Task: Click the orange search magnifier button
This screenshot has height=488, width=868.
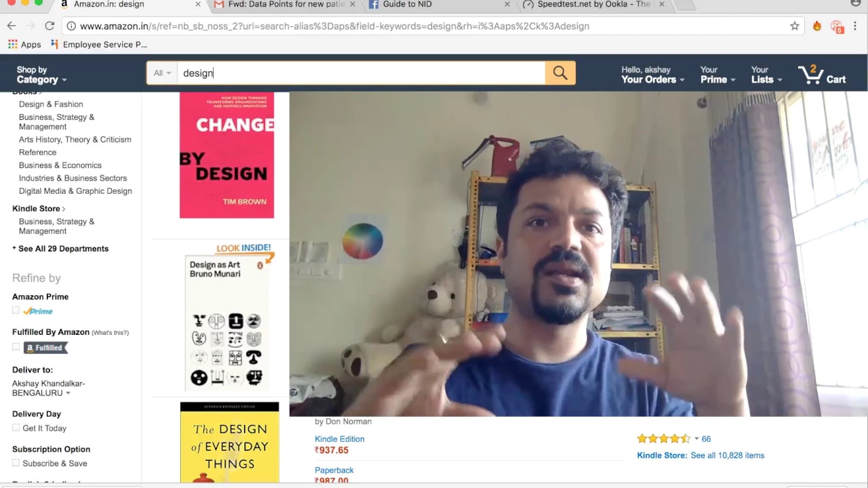Action: pyautogui.click(x=560, y=73)
